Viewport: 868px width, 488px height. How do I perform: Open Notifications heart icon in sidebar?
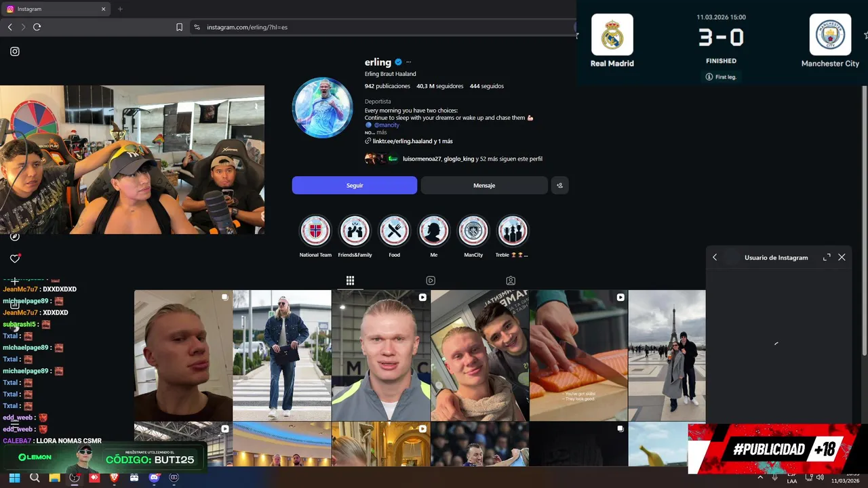coord(15,258)
